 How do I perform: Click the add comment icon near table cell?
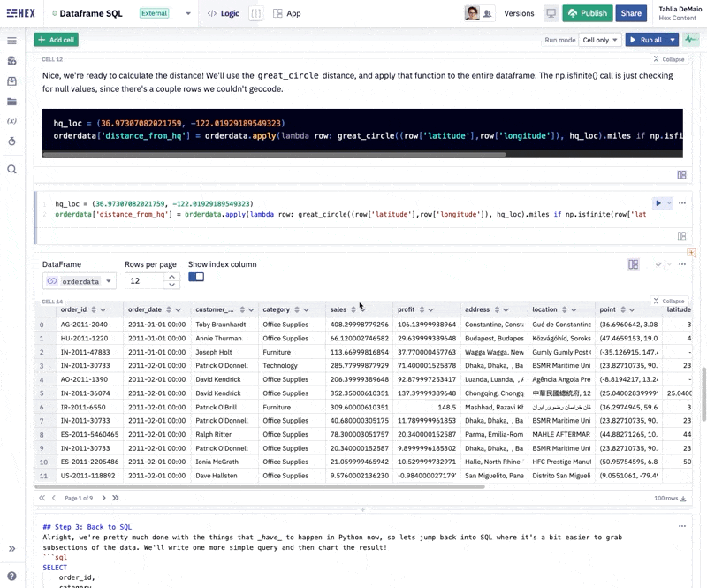(x=691, y=253)
